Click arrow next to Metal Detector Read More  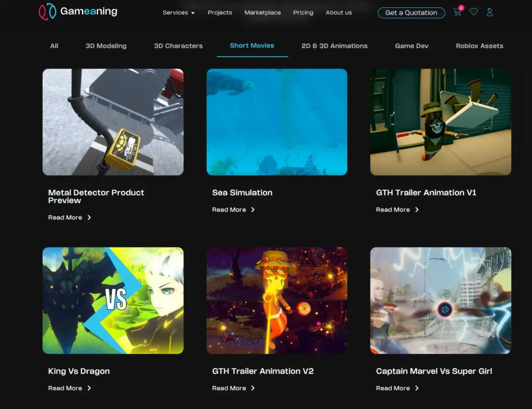coord(89,218)
